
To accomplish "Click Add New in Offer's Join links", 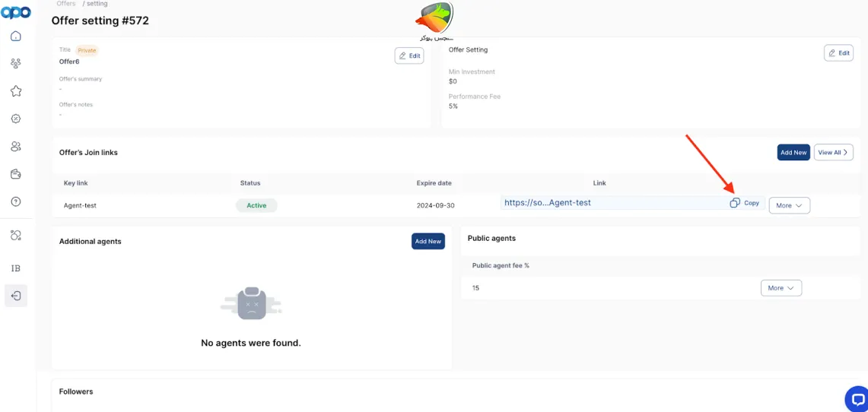I will [x=793, y=152].
